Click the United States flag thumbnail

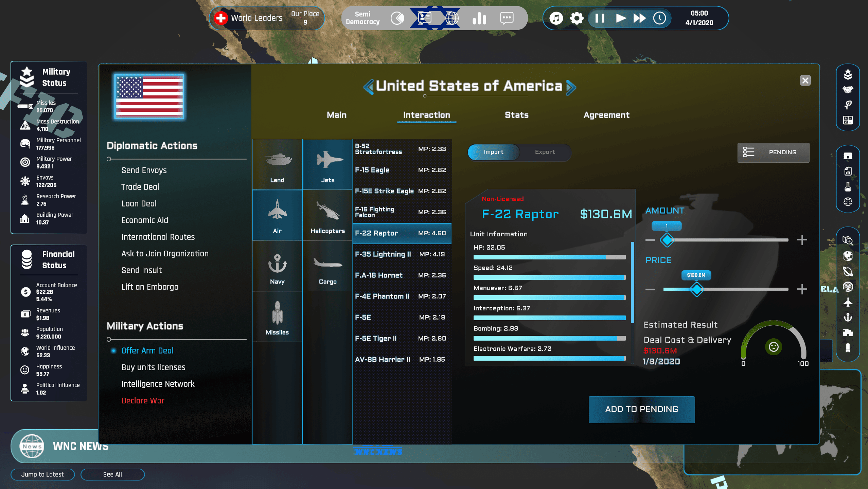[149, 97]
